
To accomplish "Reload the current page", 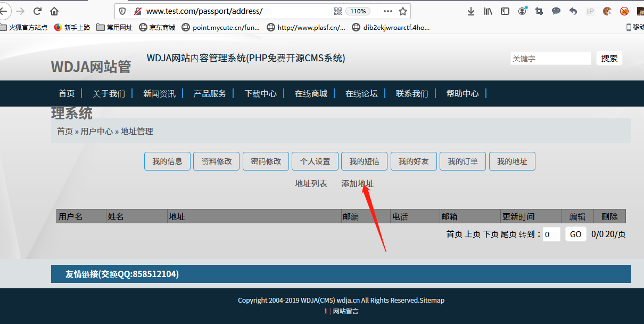I will (x=37, y=11).
